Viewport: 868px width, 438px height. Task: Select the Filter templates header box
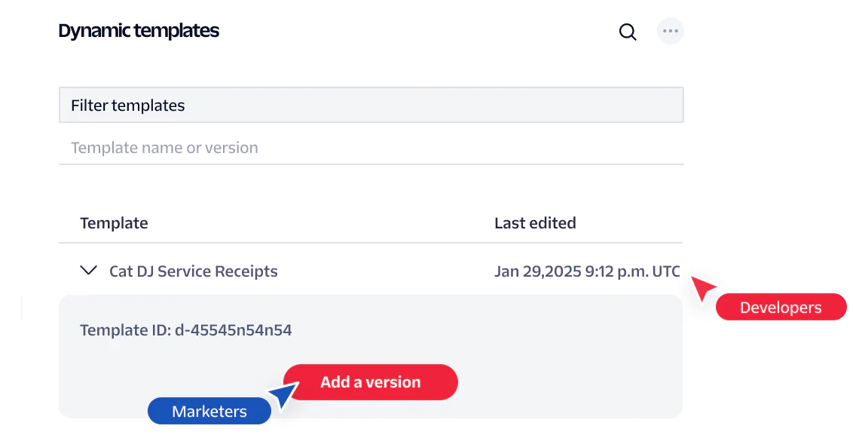point(371,105)
